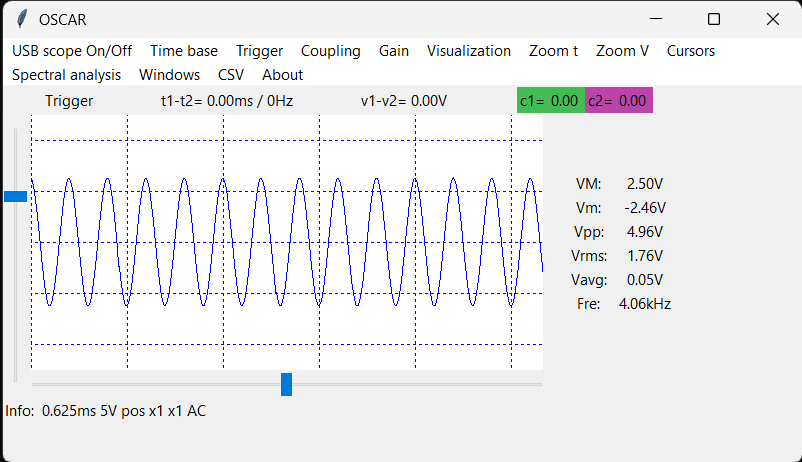802x462 pixels.
Task: Open the Windows menu
Action: 169,75
